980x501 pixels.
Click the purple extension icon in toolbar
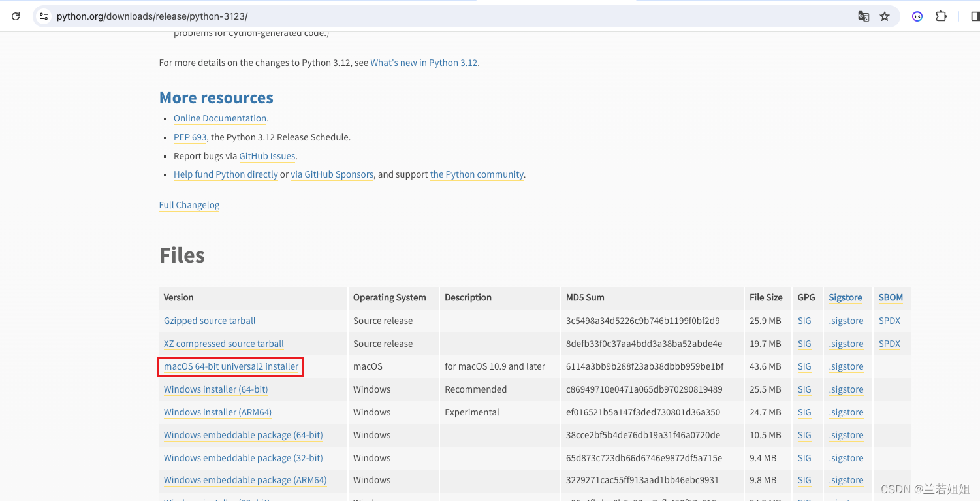tap(917, 16)
